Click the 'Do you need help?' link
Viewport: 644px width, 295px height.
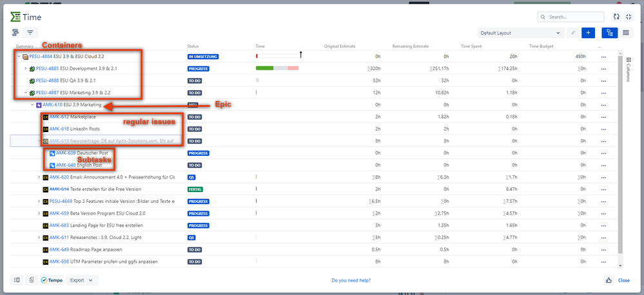[x=351, y=280]
